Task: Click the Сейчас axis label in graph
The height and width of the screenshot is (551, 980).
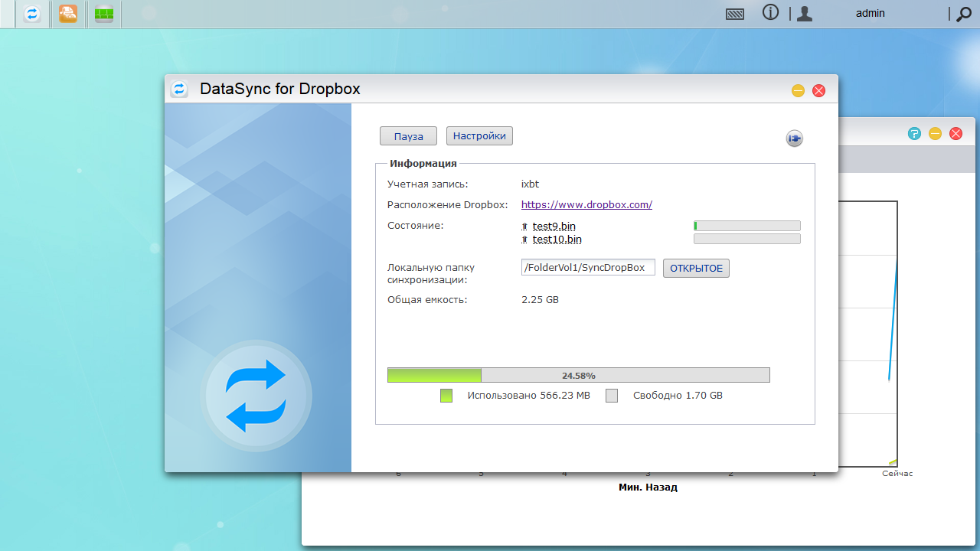Action: tap(897, 474)
